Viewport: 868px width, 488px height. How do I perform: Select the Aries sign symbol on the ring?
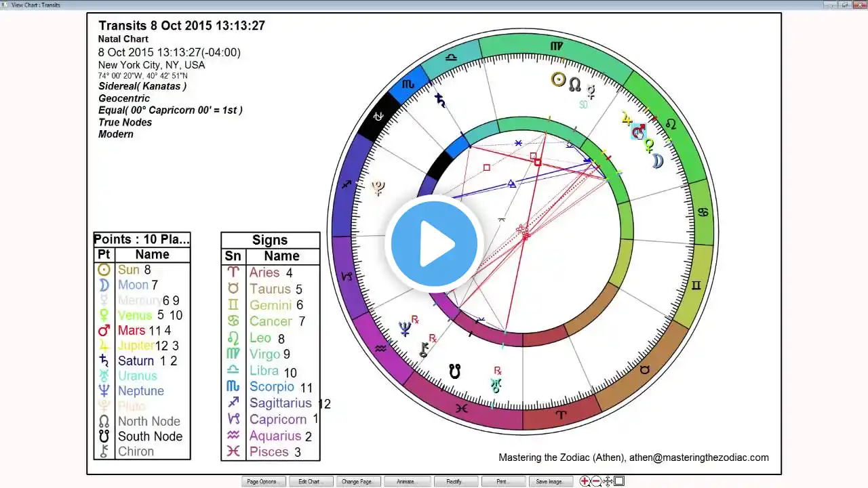pos(561,413)
